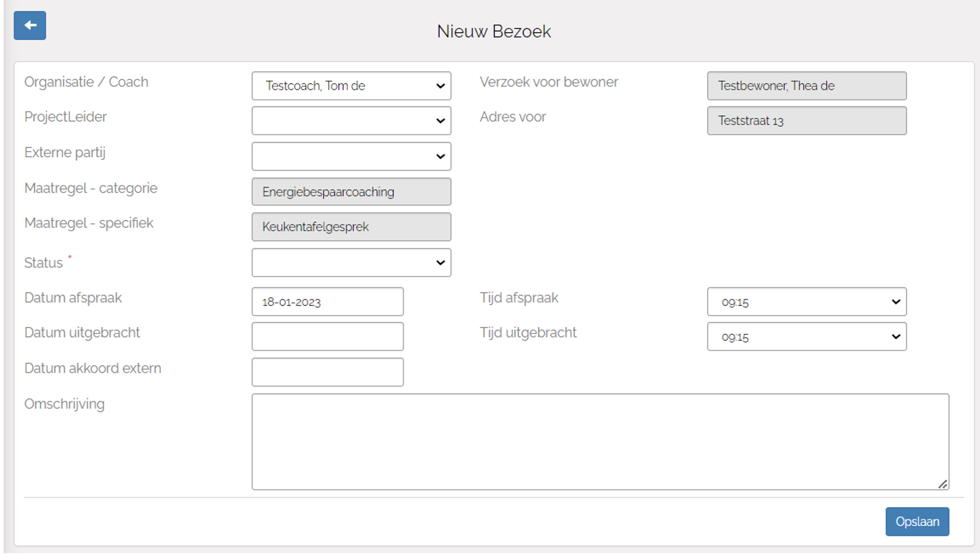Screen dimensions: 980x554
Task: Click the Keukentafelgesprek specifiek field
Action: coord(351,227)
